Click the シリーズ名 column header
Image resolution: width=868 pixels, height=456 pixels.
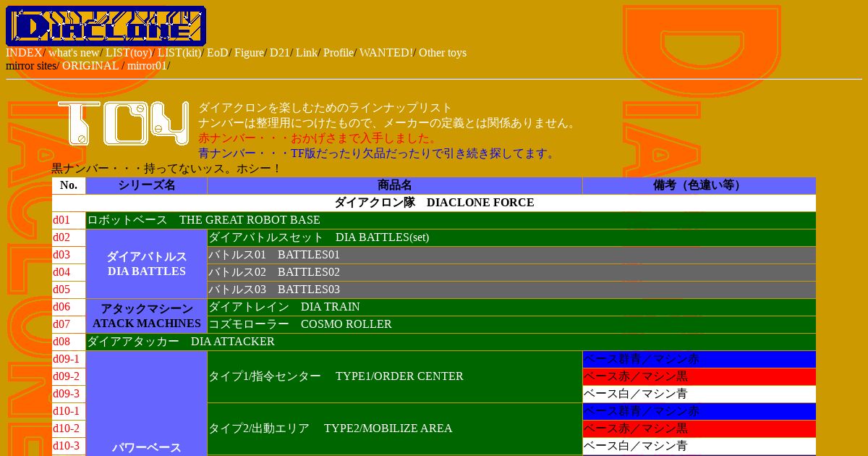click(147, 185)
